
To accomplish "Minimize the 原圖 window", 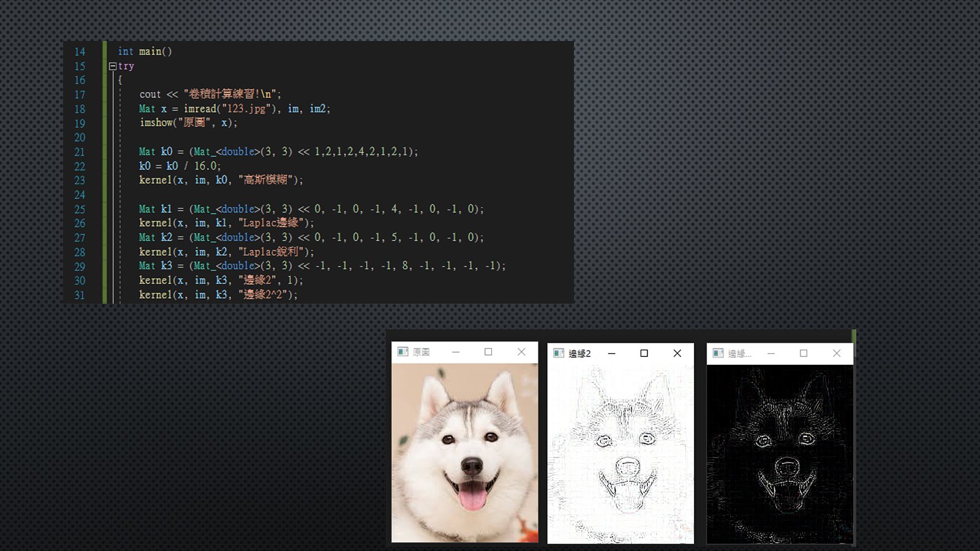I will click(456, 352).
